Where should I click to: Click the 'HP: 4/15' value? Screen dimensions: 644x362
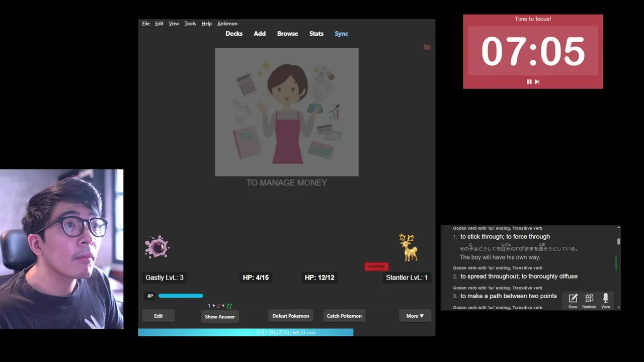click(256, 278)
